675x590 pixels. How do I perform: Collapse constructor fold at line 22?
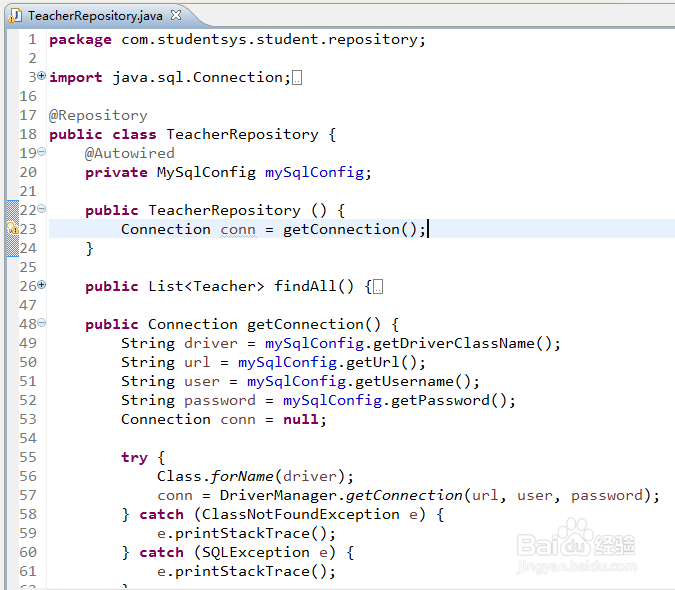click(x=41, y=209)
